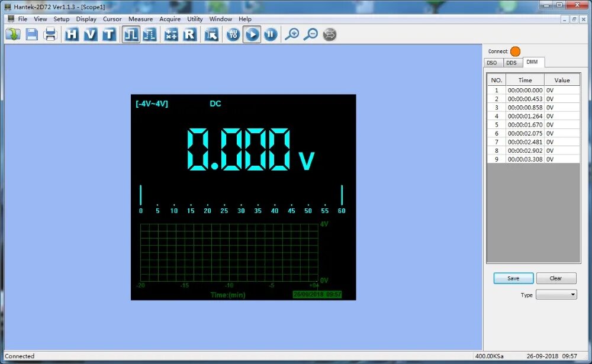
Task: Click the Connected status bar text
Action: [x=20, y=356]
